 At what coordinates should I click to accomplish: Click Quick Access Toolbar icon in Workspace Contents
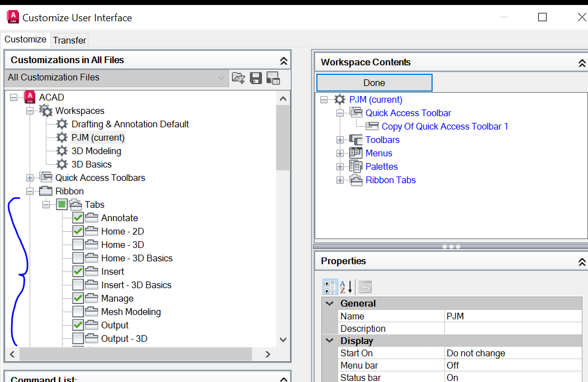click(x=356, y=112)
